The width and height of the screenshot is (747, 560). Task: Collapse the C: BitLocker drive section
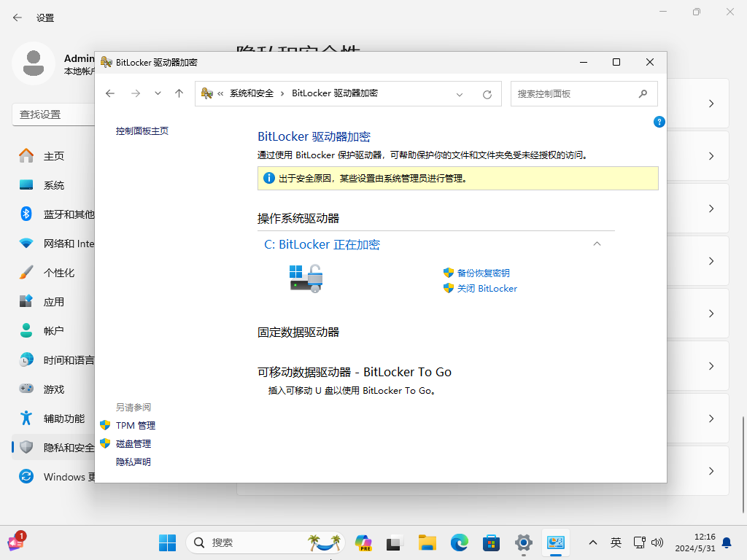pyautogui.click(x=597, y=244)
